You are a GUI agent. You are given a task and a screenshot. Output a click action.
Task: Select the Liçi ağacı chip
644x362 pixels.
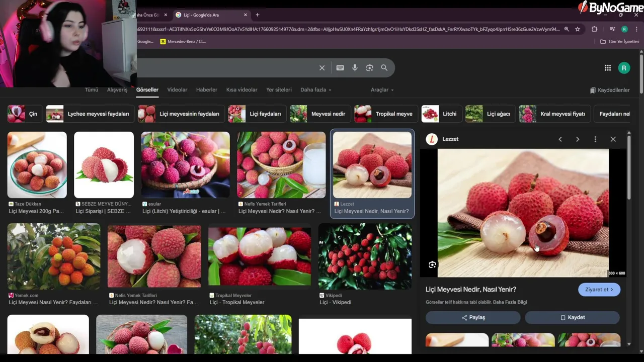coord(490,114)
